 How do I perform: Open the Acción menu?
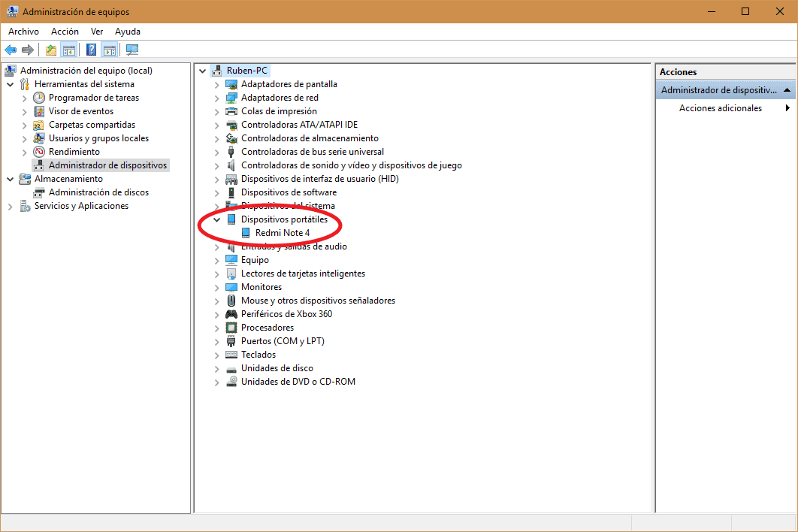pyautogui.click(x=65, y=32)
